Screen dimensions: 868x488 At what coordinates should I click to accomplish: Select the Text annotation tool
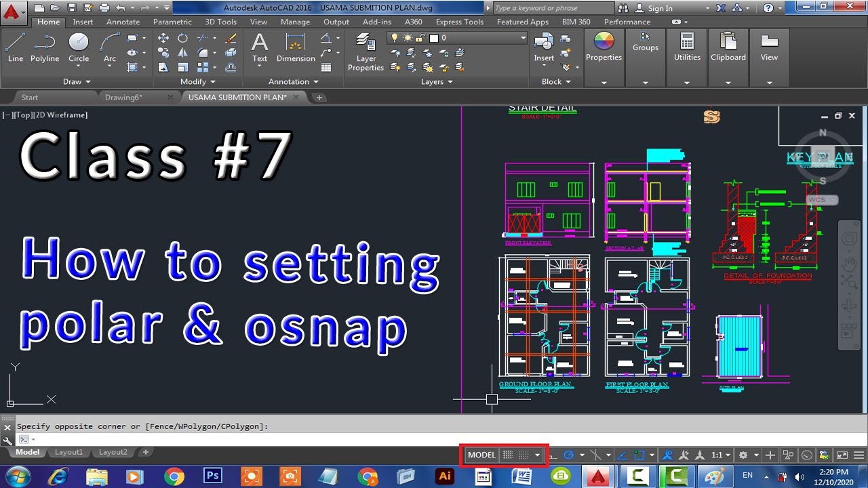260,47
